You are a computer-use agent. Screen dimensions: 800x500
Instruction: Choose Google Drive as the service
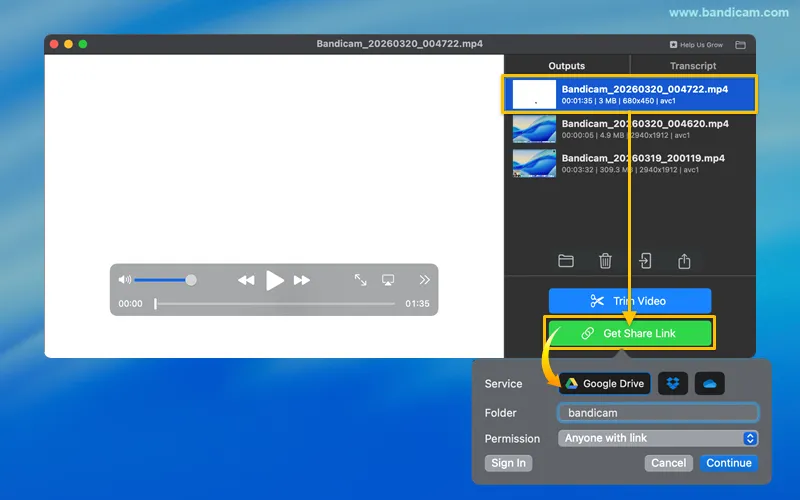pyautogui.click(x=605, y=384)
